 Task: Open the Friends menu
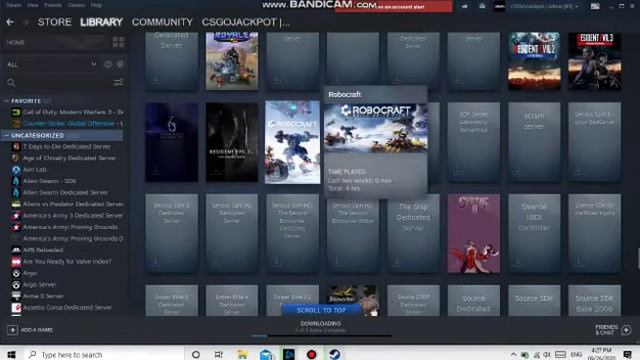click(x=53, y=5)
